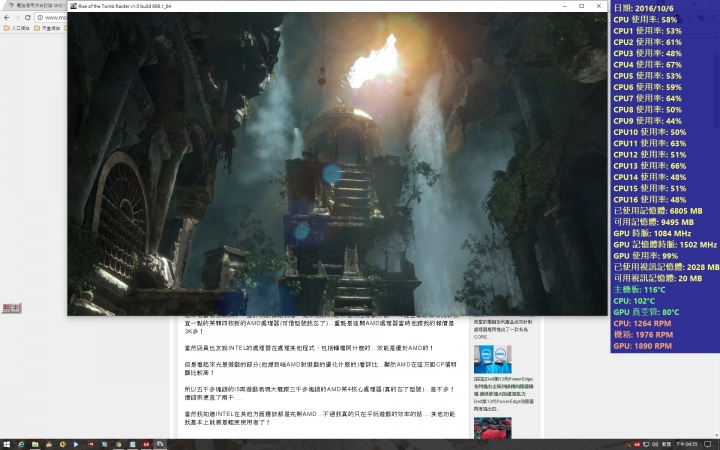Open the red berries thumbnail in the sidebar

pos(492,428)
